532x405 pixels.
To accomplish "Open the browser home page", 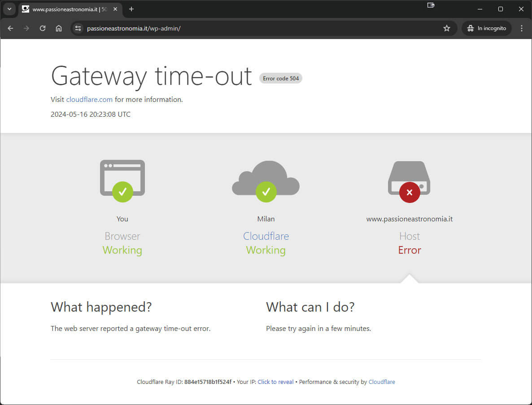I will tap(59, 29).
